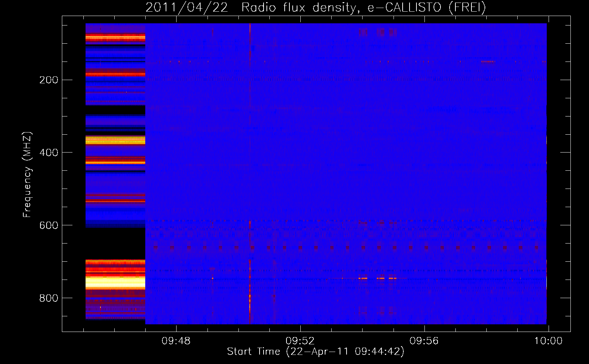Click the plot title "Radio flux density, e-CALLISTO (FREI)"
This screenshot has width=589, height=364.
364,7
